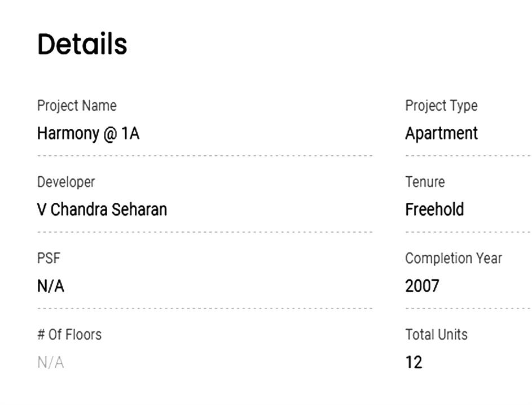This screenshot has height=405, width=532.
Task: Click the # Of Floors label
Action: tap(69, 334)
